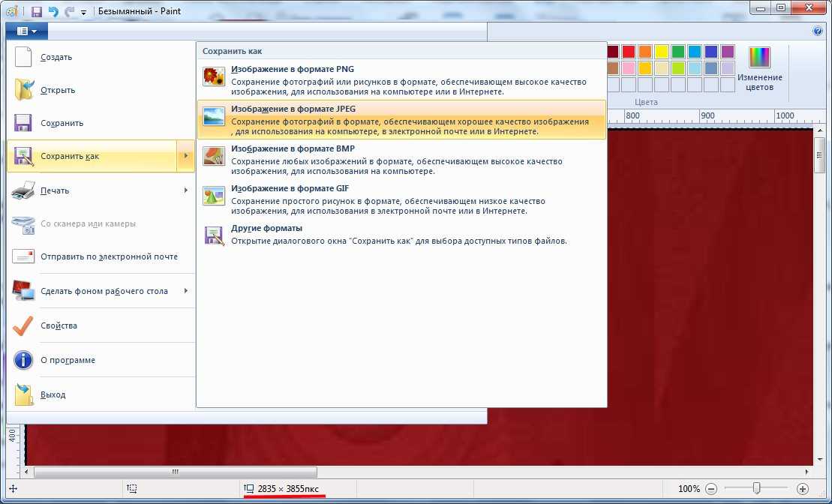
Task: Click the horizontal scrollbar thumb
Action: pyautogui.click(x=176, y=472)
